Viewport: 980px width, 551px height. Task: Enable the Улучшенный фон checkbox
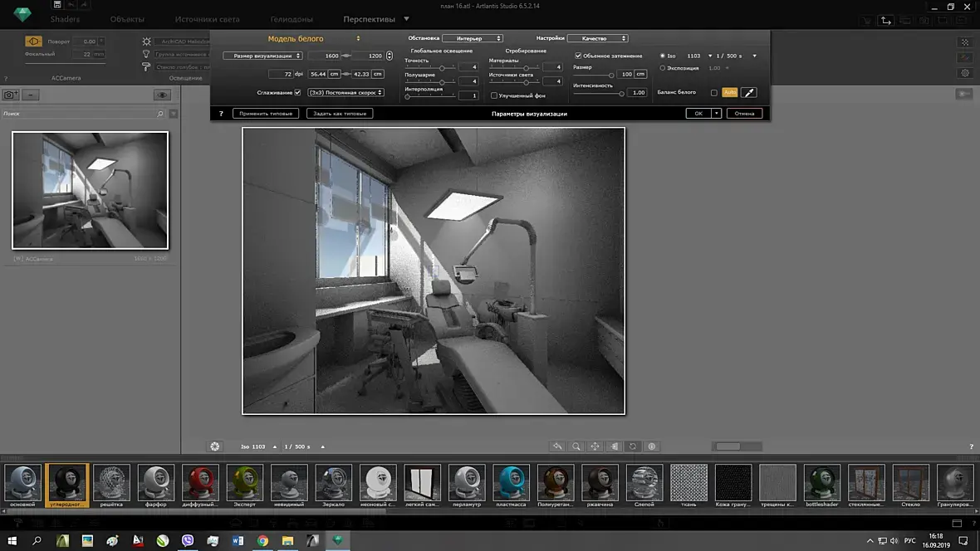point(494,95)
